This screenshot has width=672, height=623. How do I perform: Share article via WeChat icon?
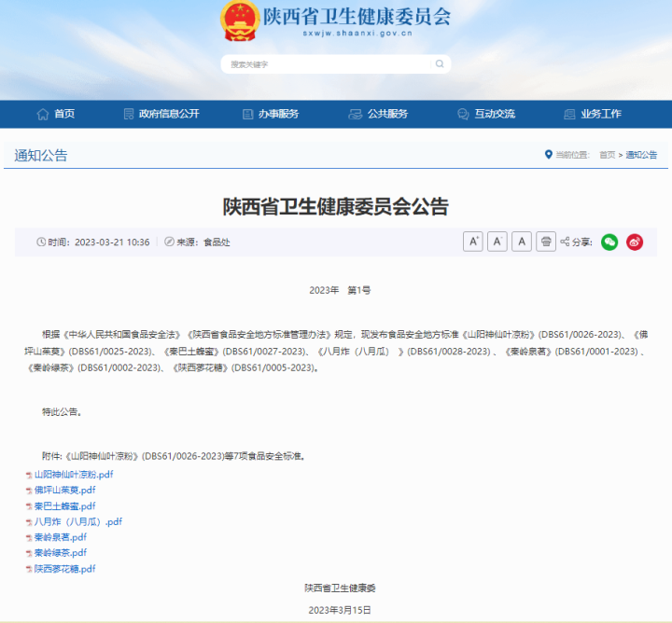coord(609,242)
